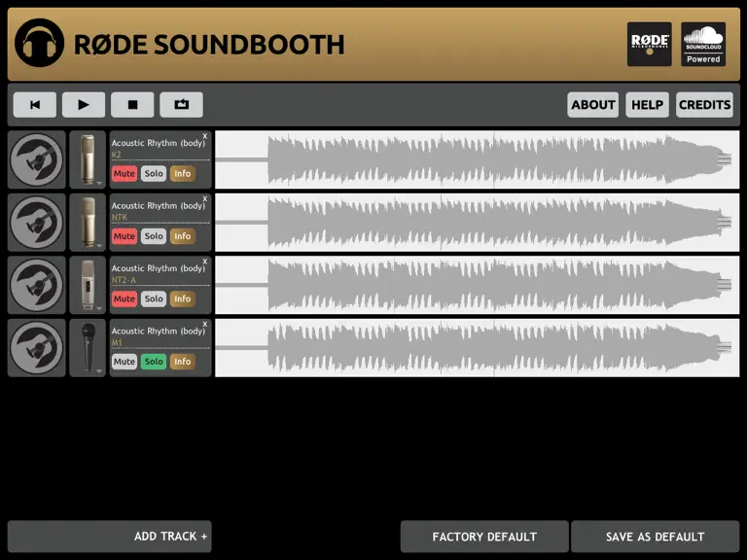The width and height of the screenshot is (747, 560).
Task: Toggle the loop playback button
Action: coord(182,105)
